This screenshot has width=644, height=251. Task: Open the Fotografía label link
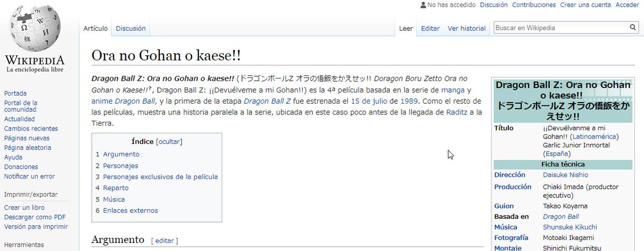coord(511,238)
